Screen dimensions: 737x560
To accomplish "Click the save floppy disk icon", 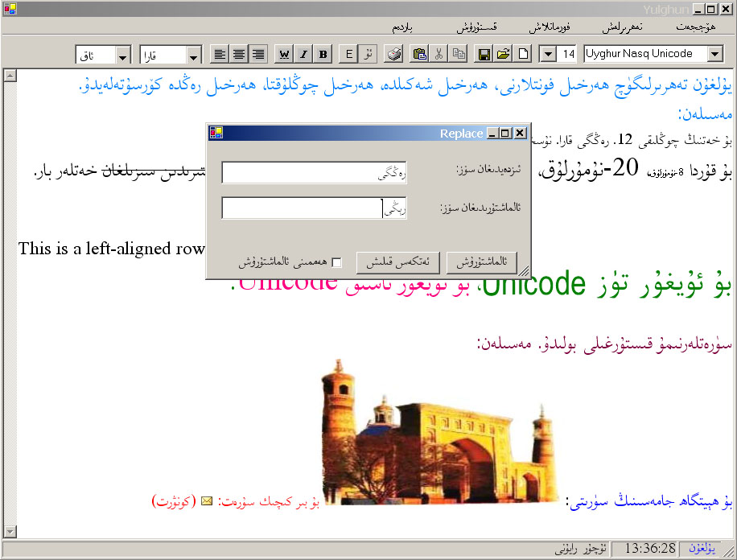I will [484, 55].
